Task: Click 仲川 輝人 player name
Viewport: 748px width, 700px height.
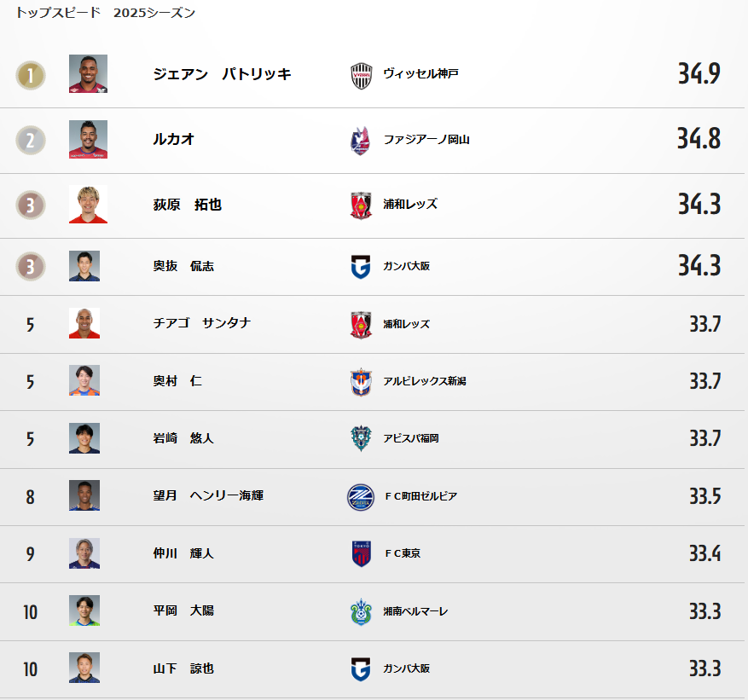Action: click(183, 553)
